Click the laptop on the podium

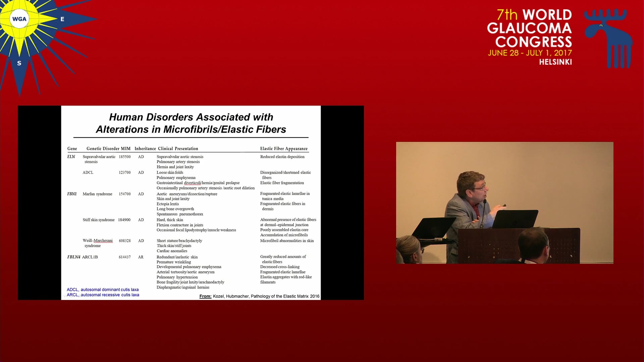click(515, 219)
